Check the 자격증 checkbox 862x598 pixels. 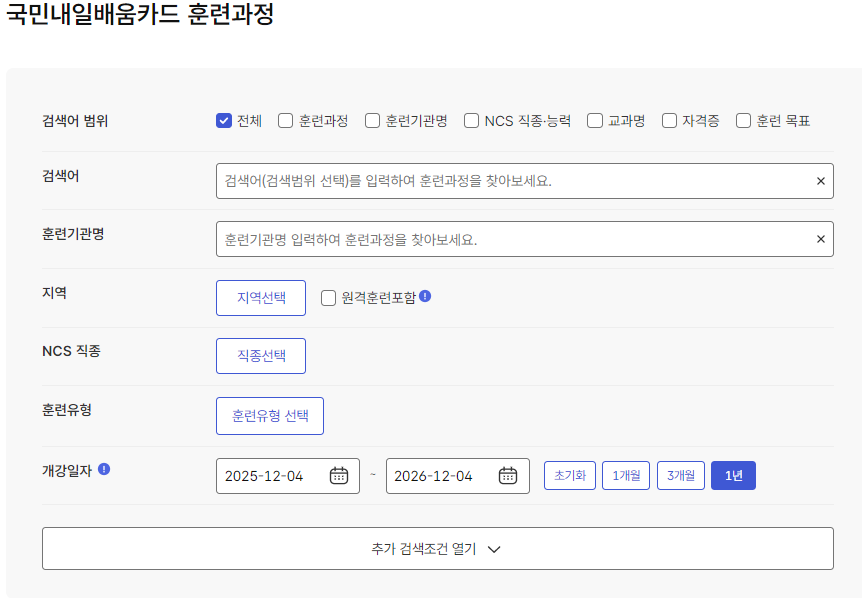[669, 121]
